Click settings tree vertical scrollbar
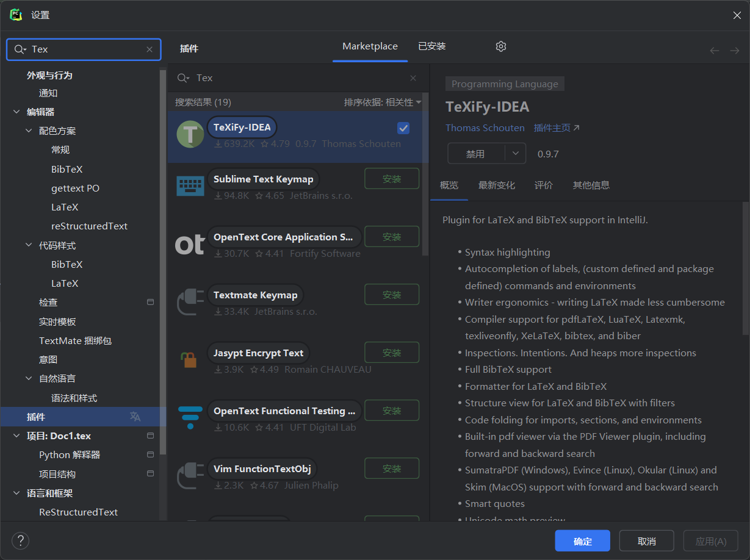The image size is (750, 560). [163, 262]
